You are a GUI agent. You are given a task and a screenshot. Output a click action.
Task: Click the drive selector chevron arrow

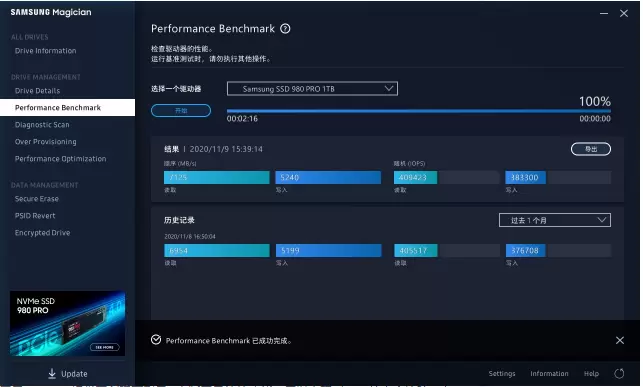point(389,88)
